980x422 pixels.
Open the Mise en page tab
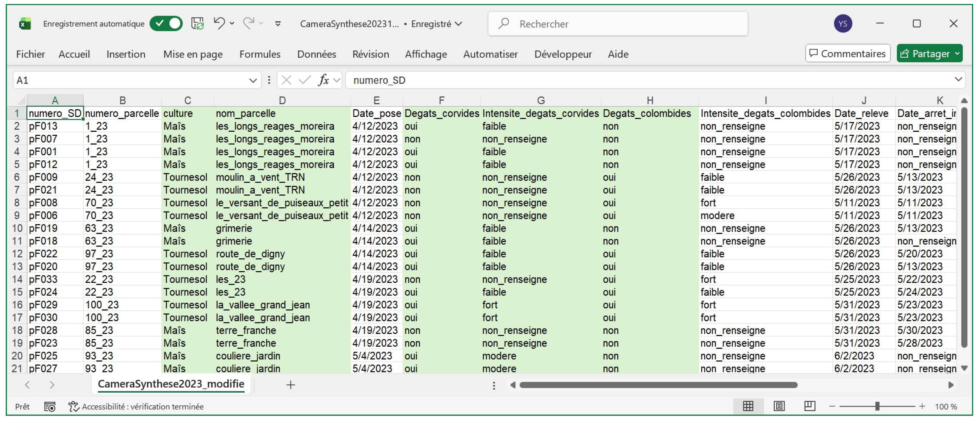pos(193,54)
